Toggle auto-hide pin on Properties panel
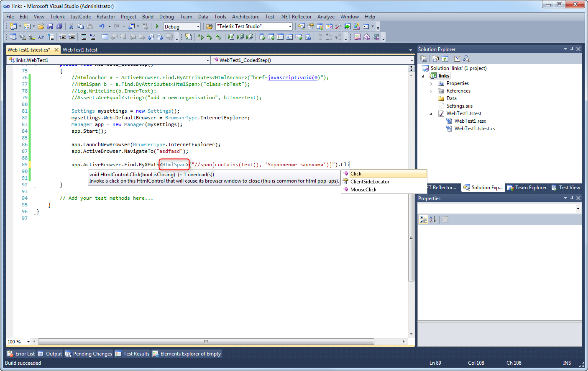This screenshot has height=371, width=588. coord(572,198)
